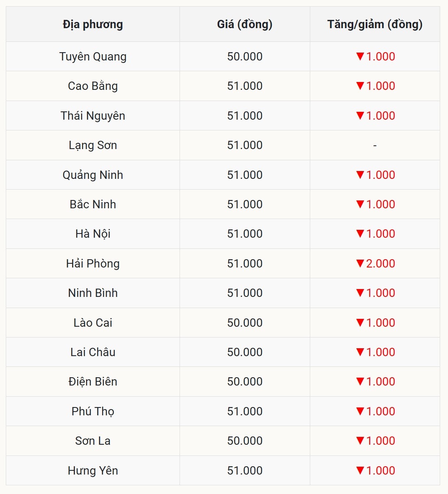Click the Giá (đồng) column header
This screenshot has height=494, width=448.
[244, 24]
